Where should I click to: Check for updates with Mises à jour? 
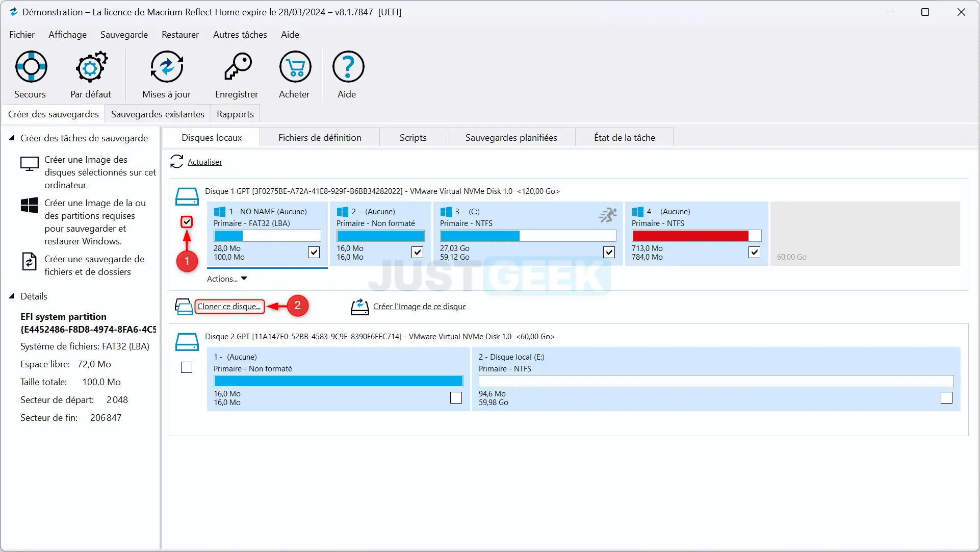(167, 74)
